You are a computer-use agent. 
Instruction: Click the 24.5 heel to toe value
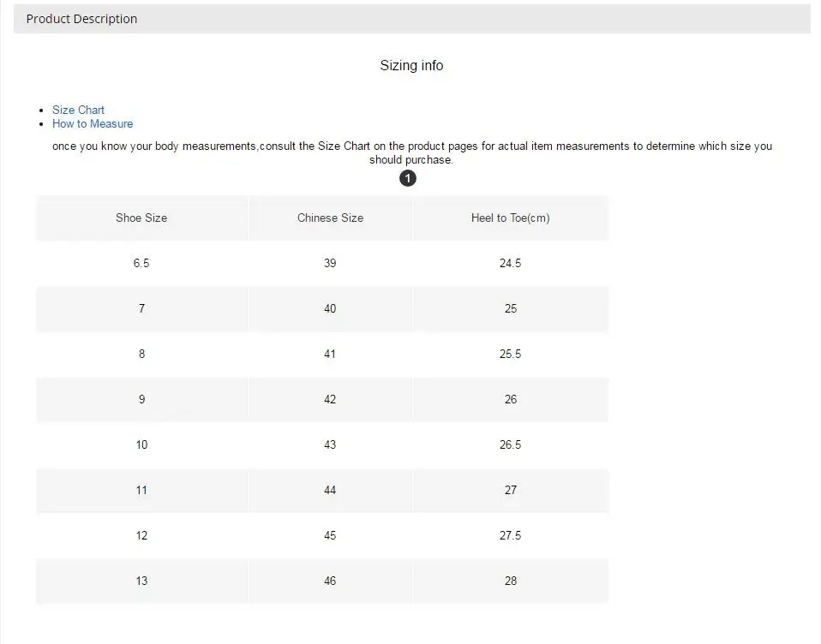point(510,263)
